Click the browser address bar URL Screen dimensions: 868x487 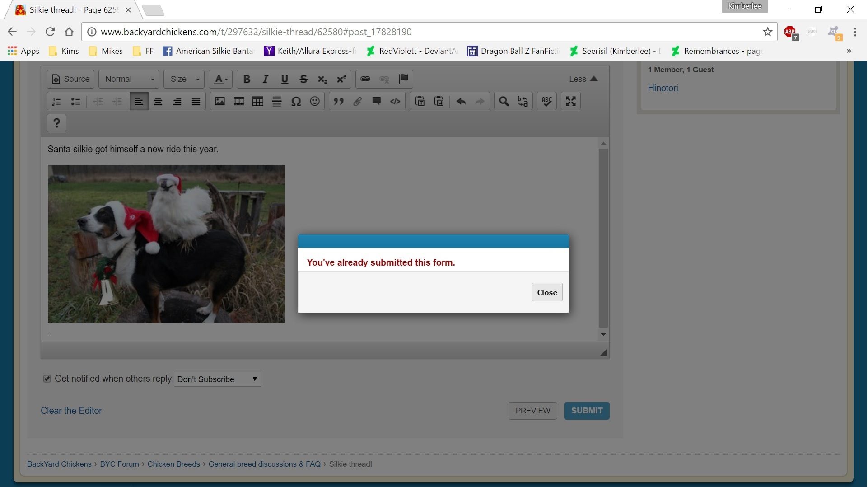tap(256, 32)
